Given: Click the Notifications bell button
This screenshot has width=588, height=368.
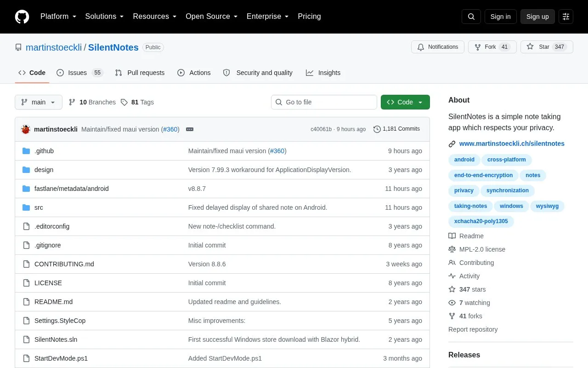Looking at the screenshot, I should coord(438,47).
